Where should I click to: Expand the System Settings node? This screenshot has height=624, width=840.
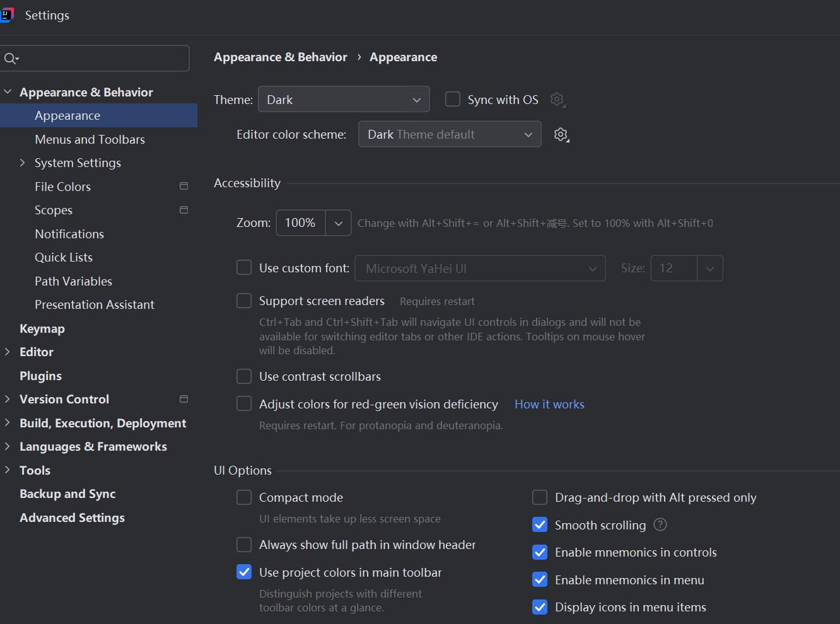[x=23, y=163]
